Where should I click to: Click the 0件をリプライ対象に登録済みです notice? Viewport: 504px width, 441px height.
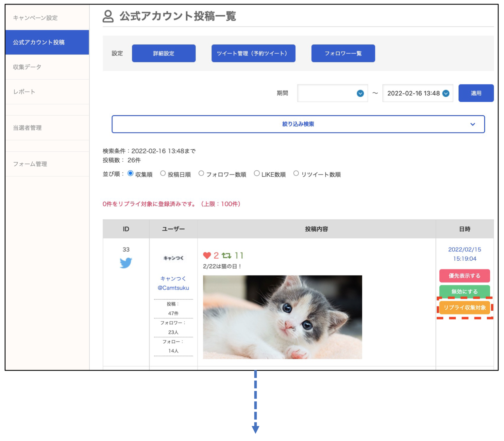click(172, 204)
